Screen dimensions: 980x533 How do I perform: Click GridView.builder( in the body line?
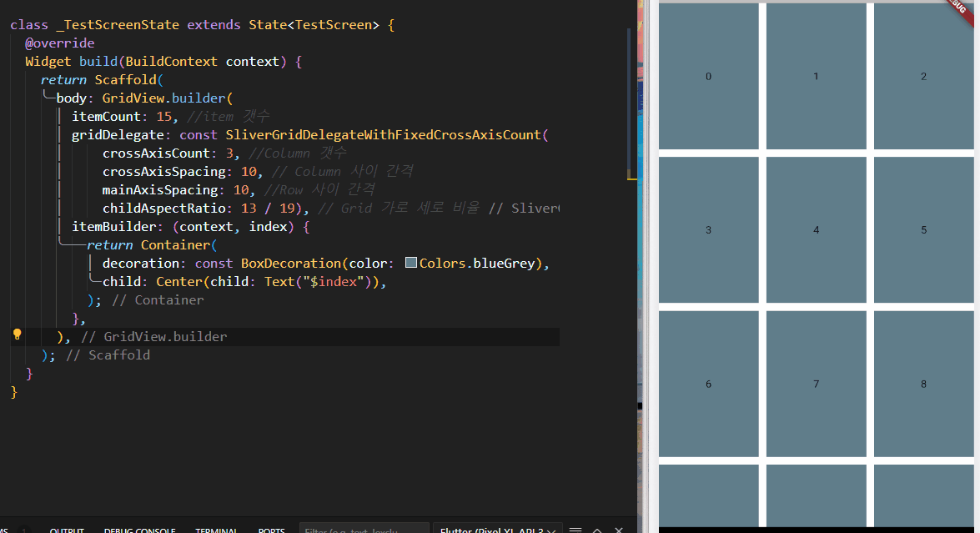pyautogui.click(x=168, y=98)
